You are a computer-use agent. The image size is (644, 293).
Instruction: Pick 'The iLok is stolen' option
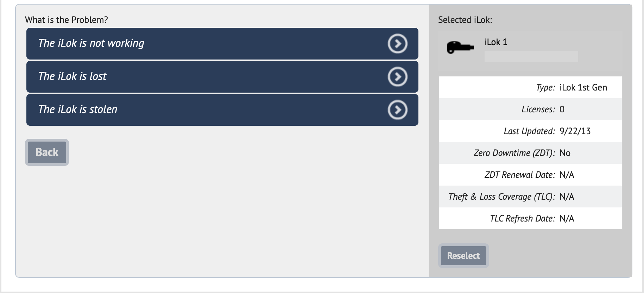[222, 110]
